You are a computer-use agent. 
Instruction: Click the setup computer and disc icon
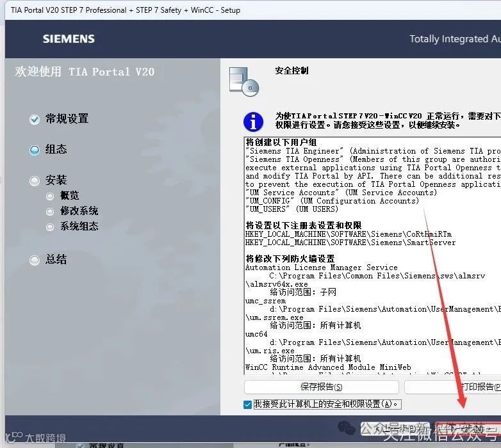coord(244,81)
